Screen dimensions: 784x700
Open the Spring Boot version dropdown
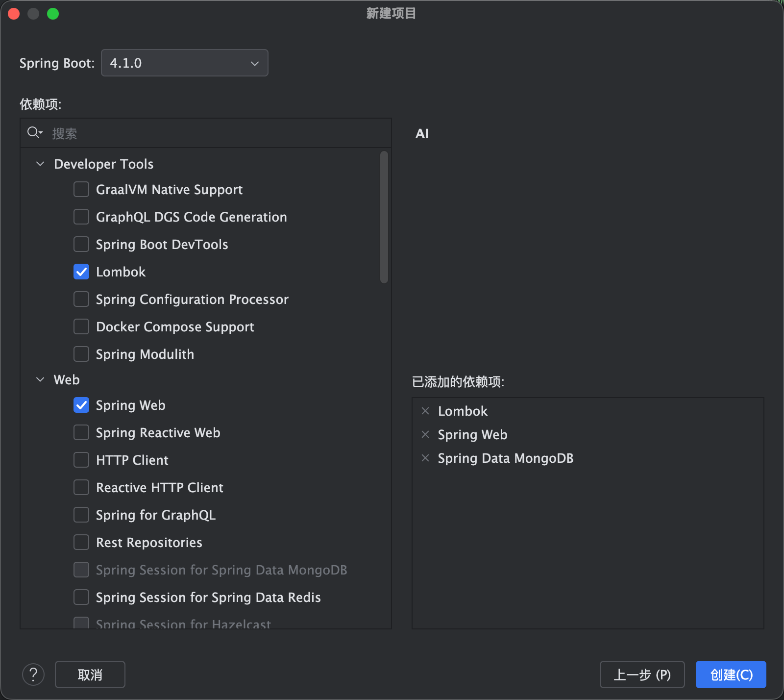[184, 63]
